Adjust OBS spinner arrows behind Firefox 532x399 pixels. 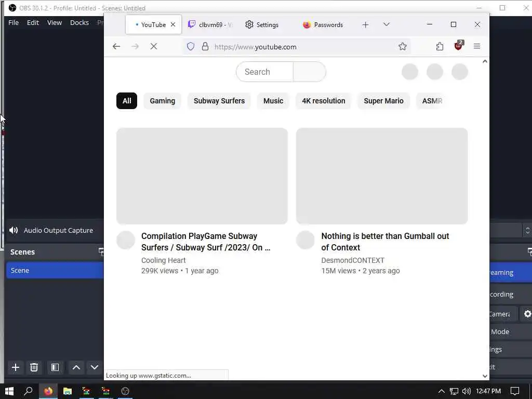click(527, 231)
